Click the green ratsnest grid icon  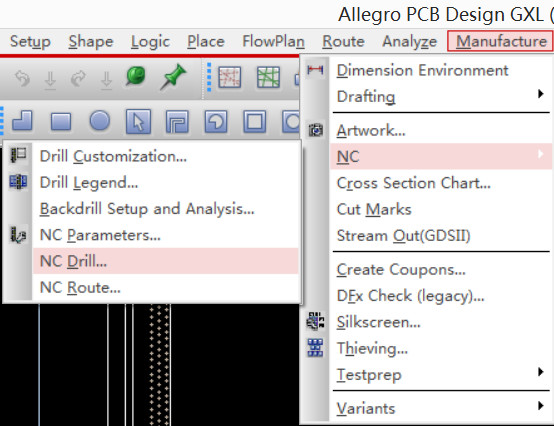coord(268,77)
